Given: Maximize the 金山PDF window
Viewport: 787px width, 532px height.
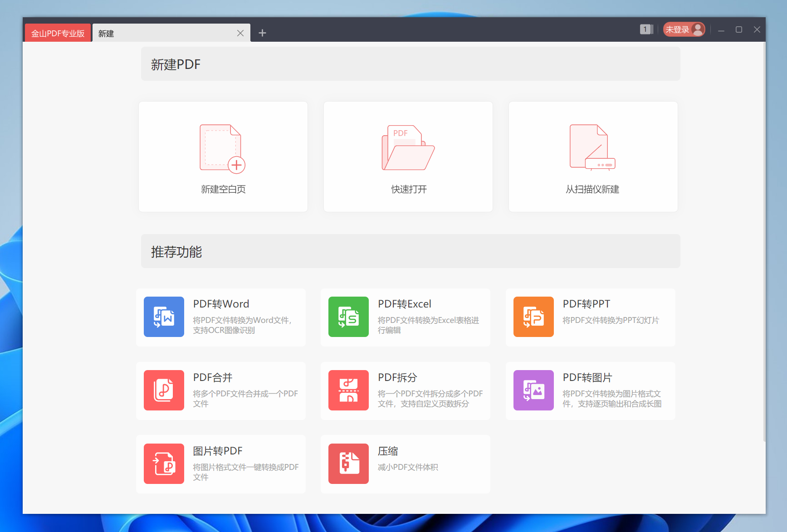Looking at the screenshot, I should click(x=739, y=29).
